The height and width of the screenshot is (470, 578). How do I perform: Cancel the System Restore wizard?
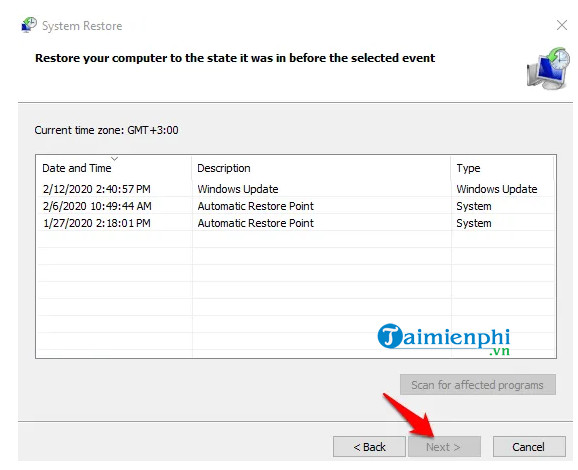tap(529, 447)
